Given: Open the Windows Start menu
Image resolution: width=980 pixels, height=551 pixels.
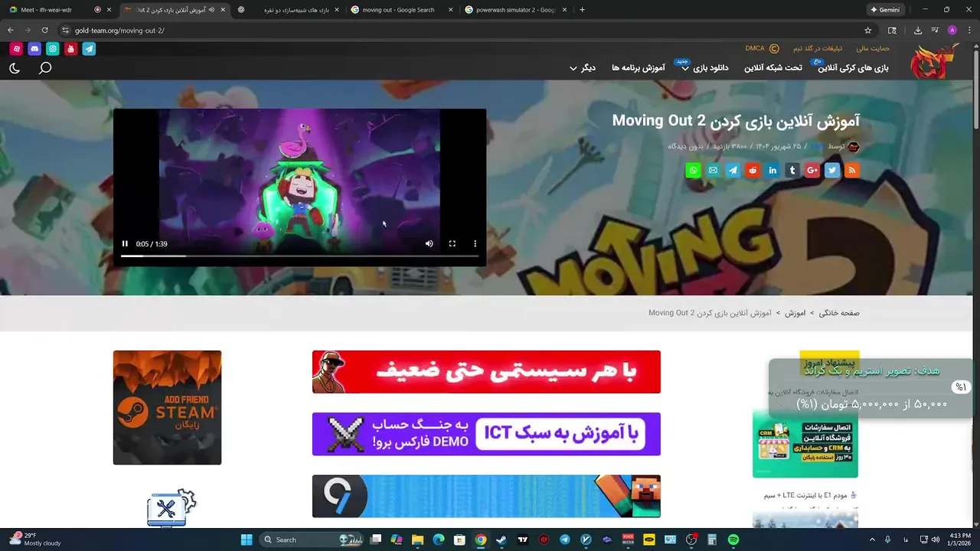Looking at the screenshot, I should point(247,540).
